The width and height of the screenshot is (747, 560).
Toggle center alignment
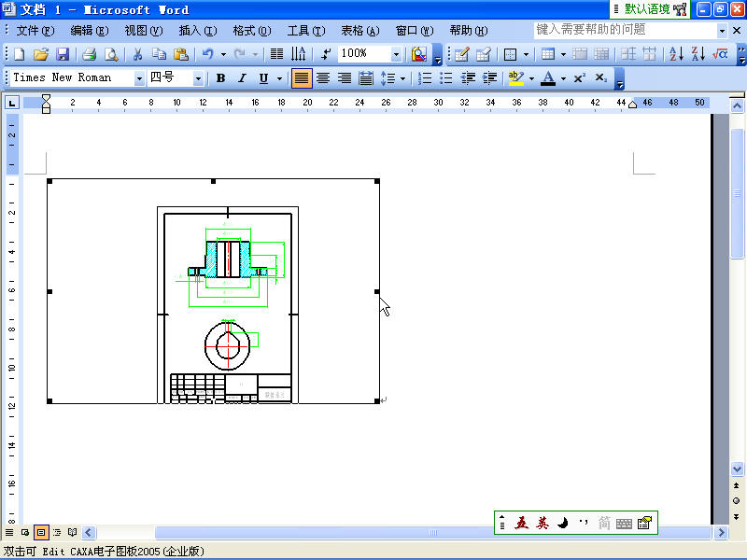point(323,78)
